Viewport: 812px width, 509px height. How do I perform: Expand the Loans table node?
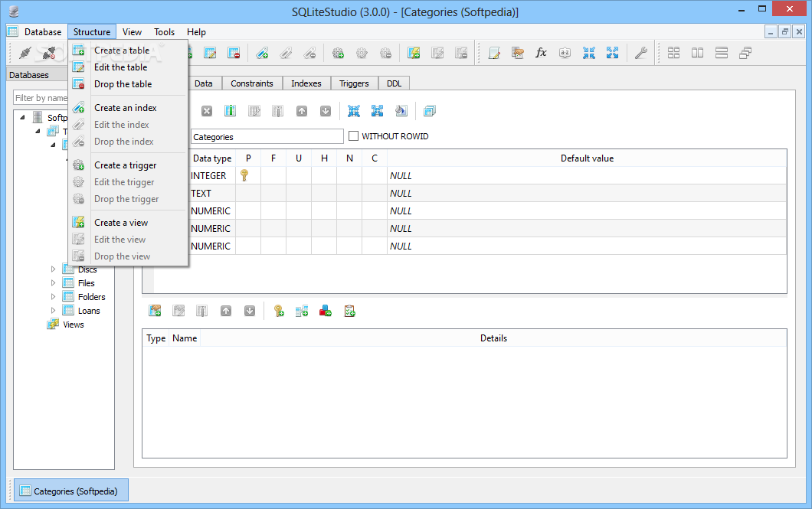pyautogui.click(x=53, y=310)
